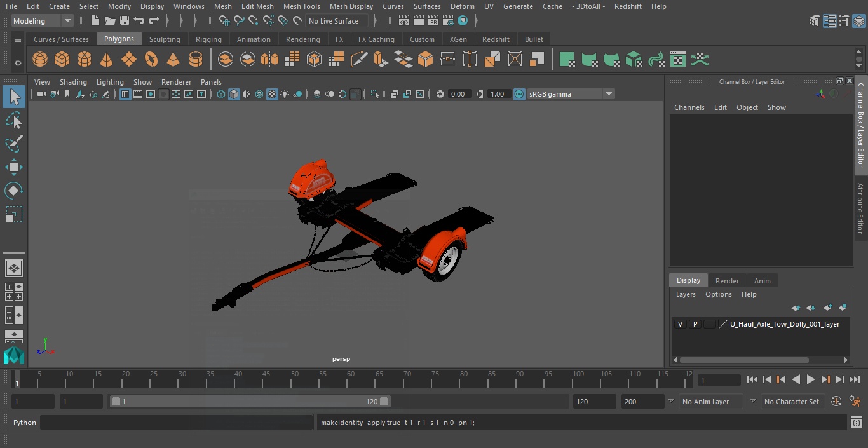Create a polygon pipe from the shelf
The width and height of the screenshot is (868, 448).
pyautogui.click(x=196, y=60)
